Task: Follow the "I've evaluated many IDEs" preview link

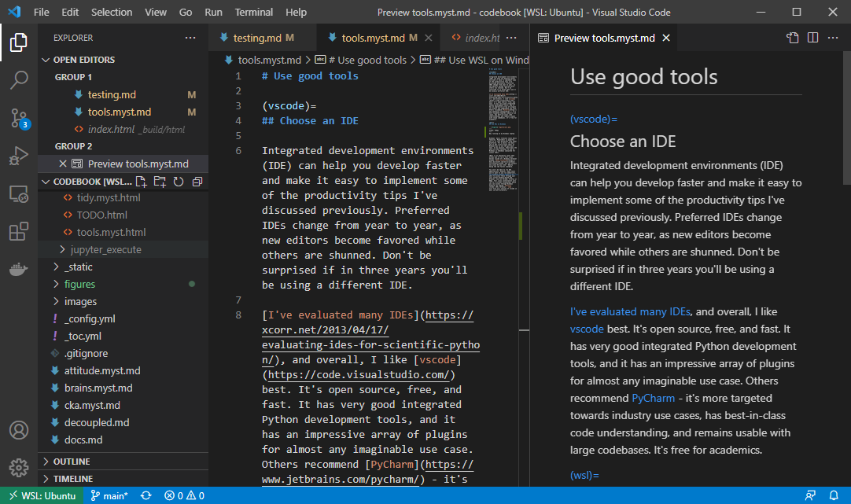Action: (630, 311)
